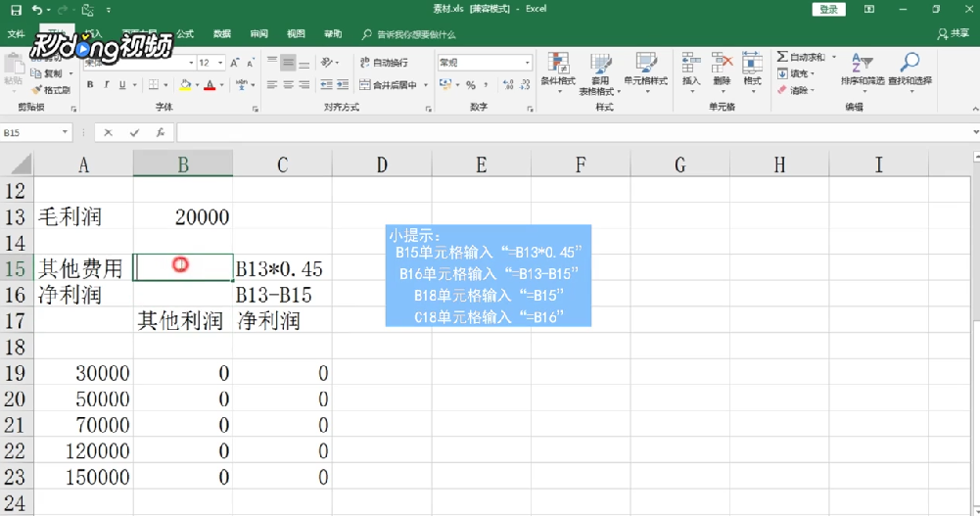Toggle middle vertical alignment
Viewport: 980px width, 516px height.
coord(288,62)
